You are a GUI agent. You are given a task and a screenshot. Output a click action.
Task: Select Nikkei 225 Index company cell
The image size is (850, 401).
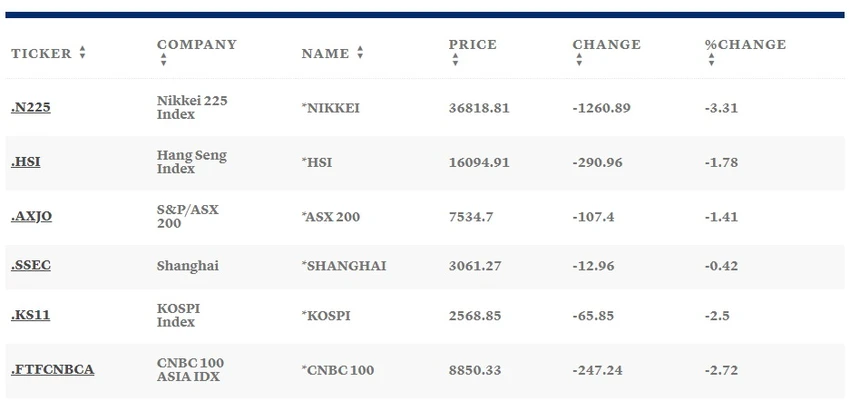pos(192,108)
